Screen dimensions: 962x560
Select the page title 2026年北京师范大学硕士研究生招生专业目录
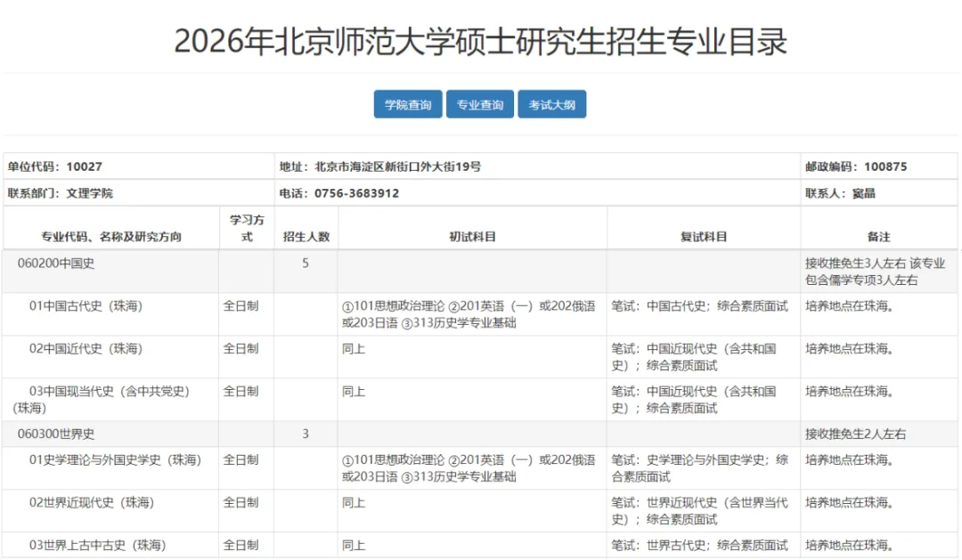click(x=480, y=42)
